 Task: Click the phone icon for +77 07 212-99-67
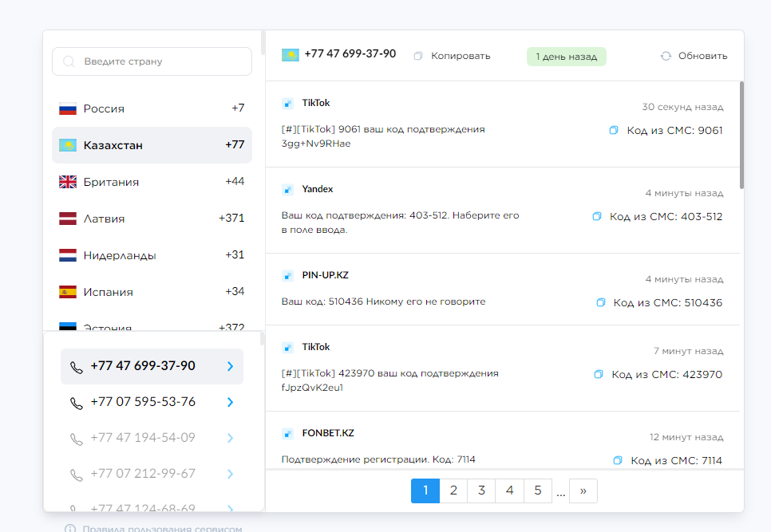coord(76,475)
